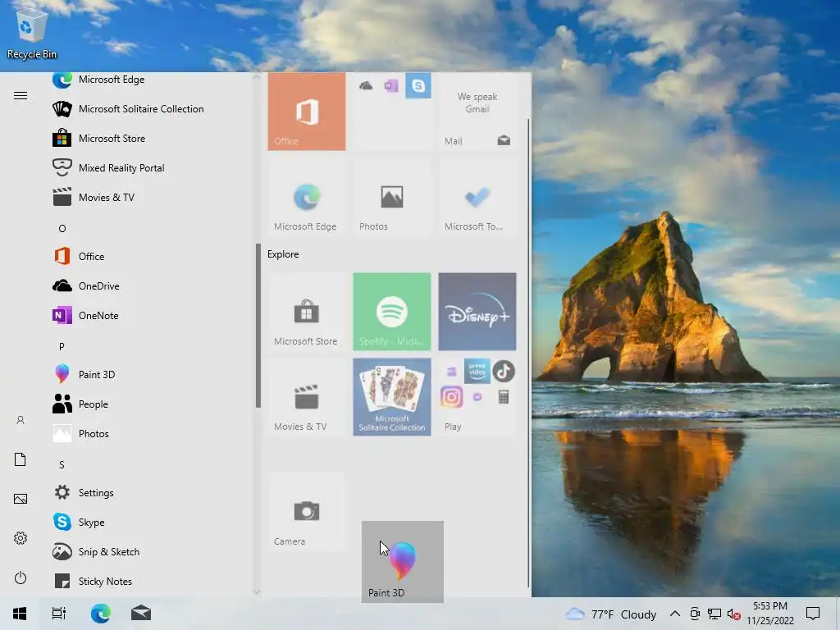840x630 pixels.
Task: Open the Play folder tile
Action: point(477,397)
